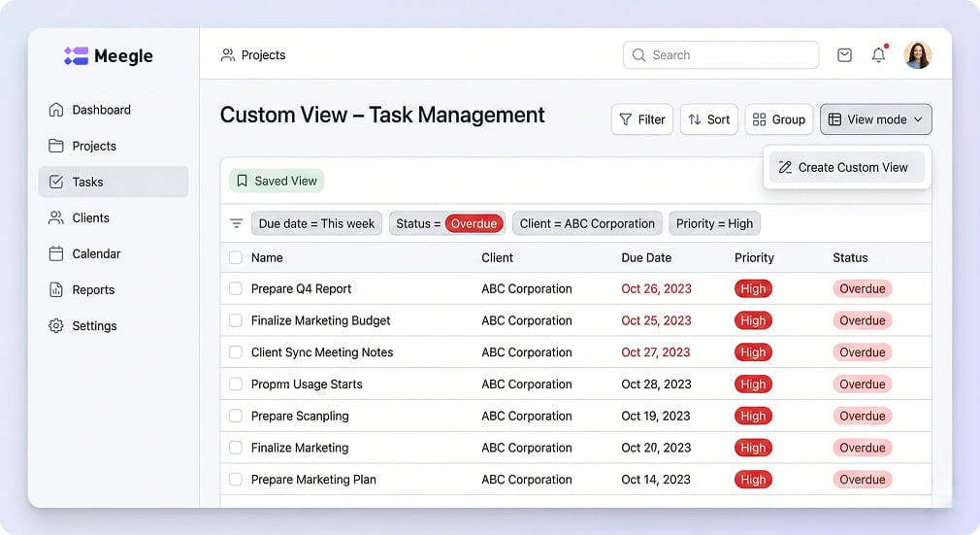Click the Filter button
The width and height of the screenshot is (980, 535).
click(x=641, y=119)
